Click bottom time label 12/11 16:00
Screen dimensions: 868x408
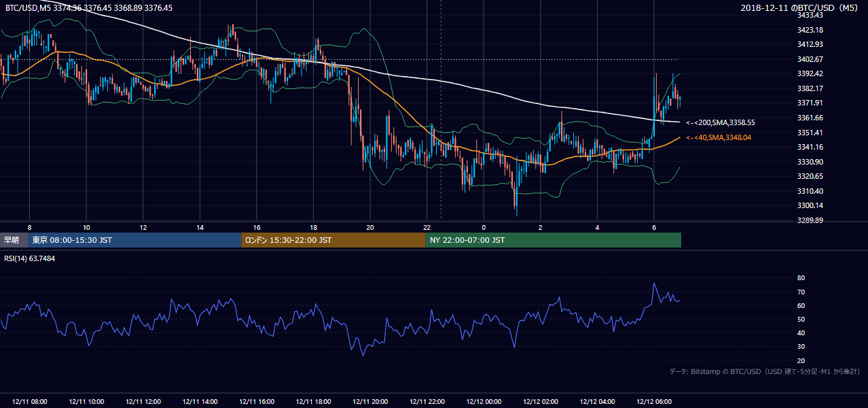point(257,402)
